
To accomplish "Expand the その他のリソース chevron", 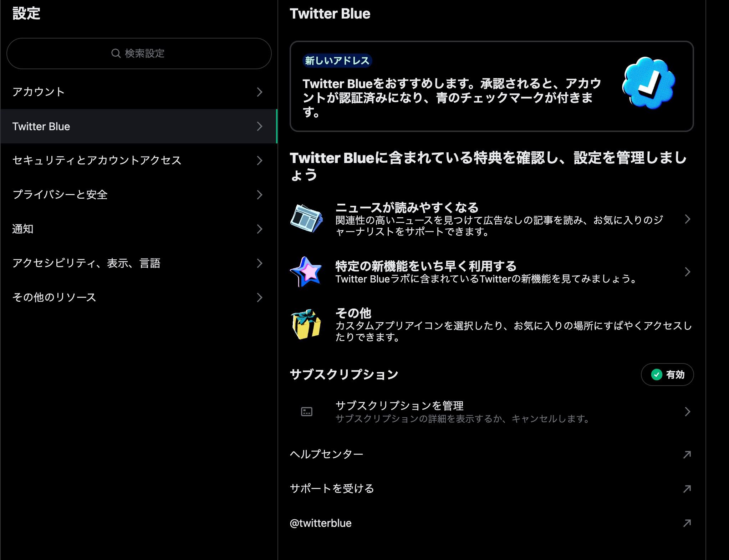I will click(260, 297).
